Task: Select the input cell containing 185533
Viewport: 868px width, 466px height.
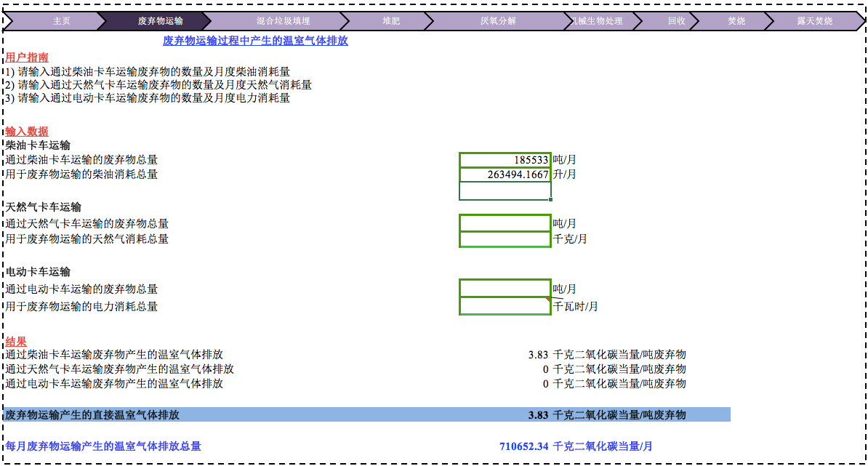Action: pos(505,159)
